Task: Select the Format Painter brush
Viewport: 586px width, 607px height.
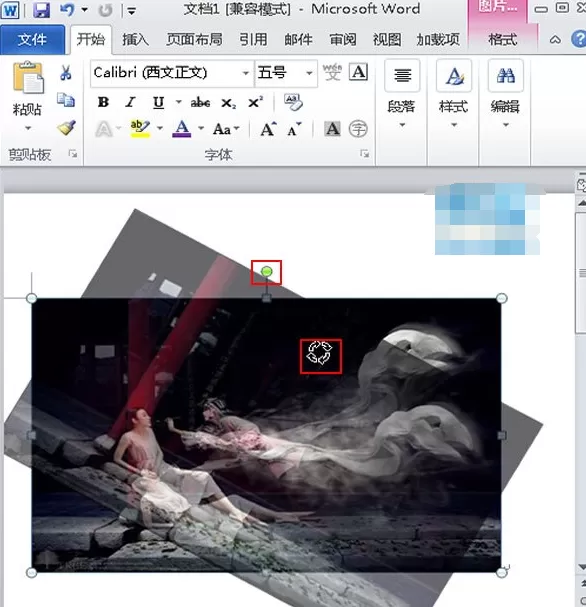Action: click(x=66, y=128)
